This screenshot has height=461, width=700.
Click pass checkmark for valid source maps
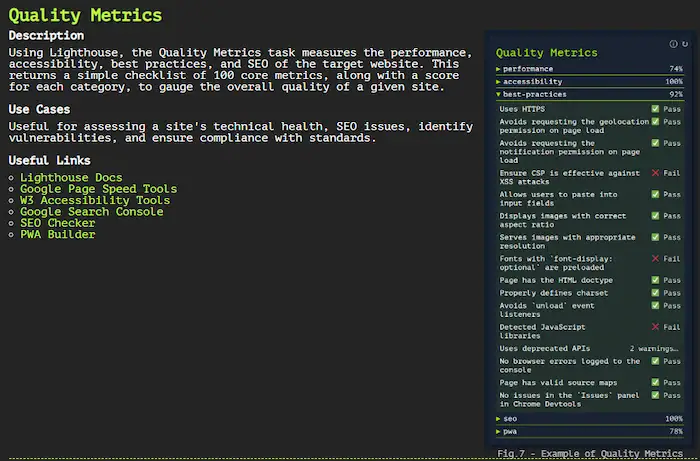655,382
